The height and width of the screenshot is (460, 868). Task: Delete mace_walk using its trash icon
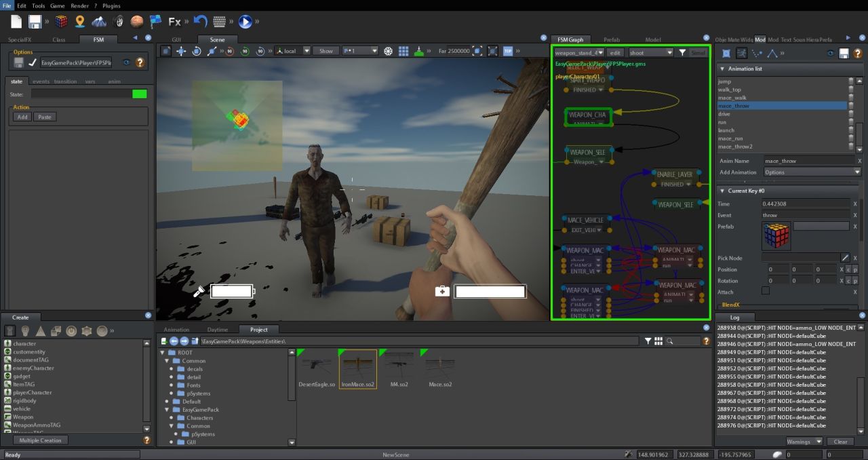851,98
